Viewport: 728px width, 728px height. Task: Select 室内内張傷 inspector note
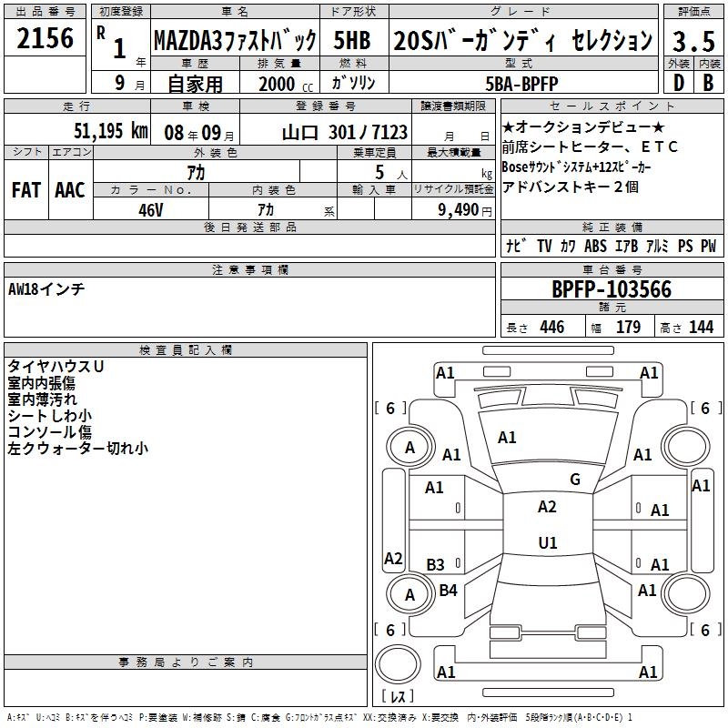pos(41,382)
